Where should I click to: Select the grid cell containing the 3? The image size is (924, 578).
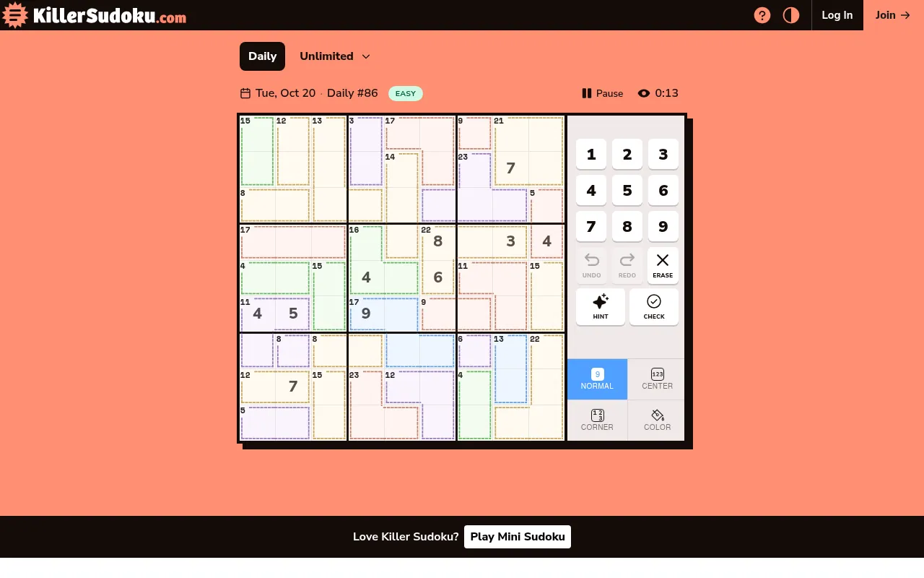(x=510, y=241)
